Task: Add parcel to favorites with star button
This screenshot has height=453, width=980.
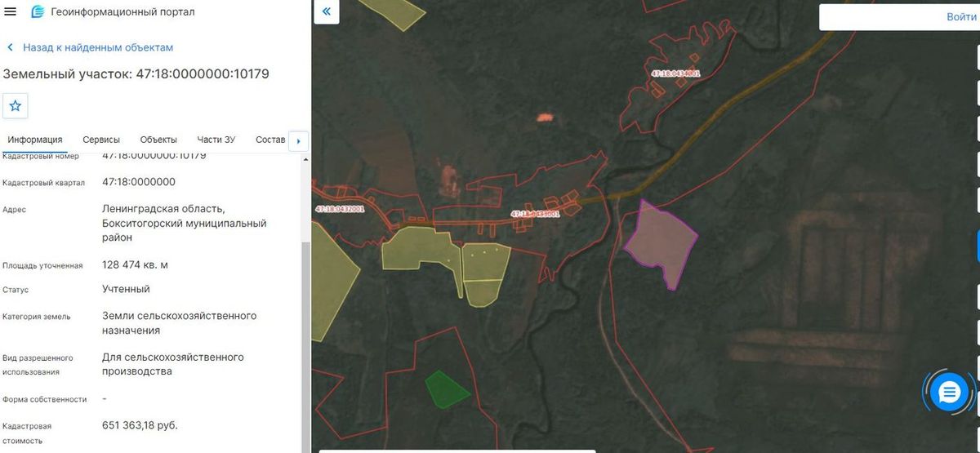Action: (x=16, y=106)
